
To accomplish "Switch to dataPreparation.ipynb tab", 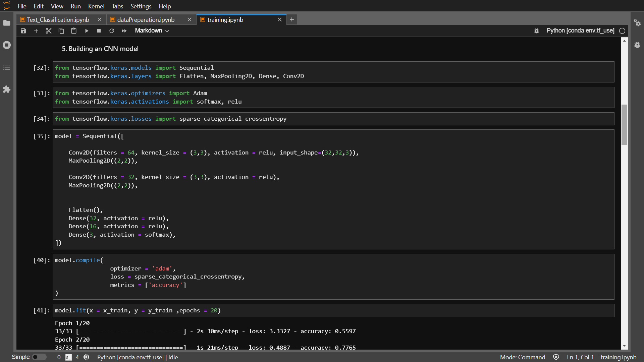I will (146, 20).
